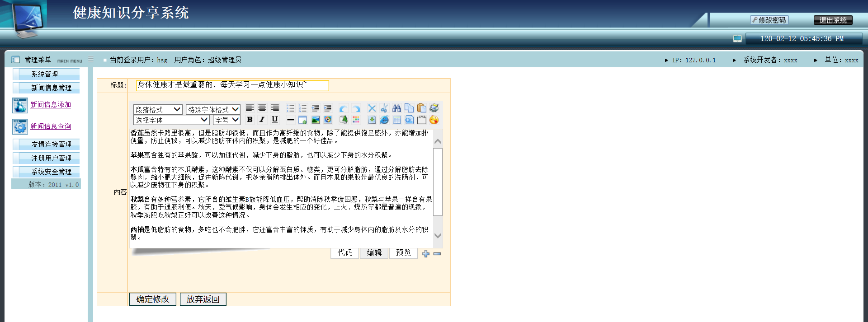Open the 新闻信息管理 menu
868x322 pixels.
(x=46, y=88)
